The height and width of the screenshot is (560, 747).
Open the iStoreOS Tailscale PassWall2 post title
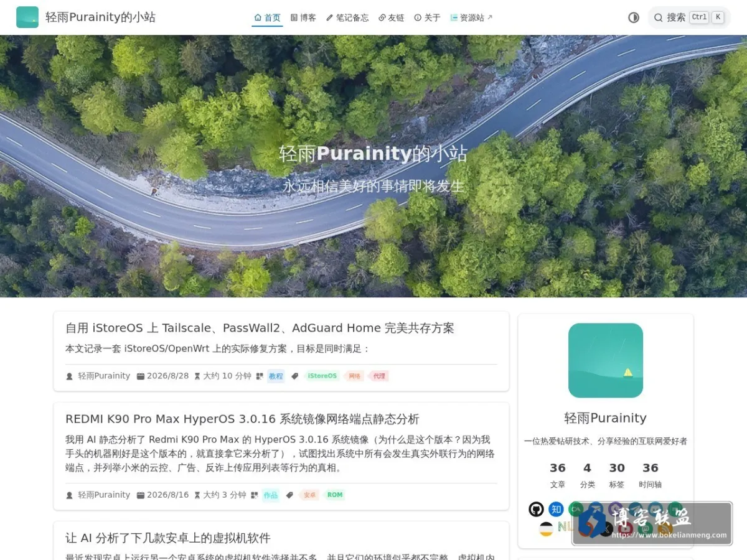coord(260,328)
